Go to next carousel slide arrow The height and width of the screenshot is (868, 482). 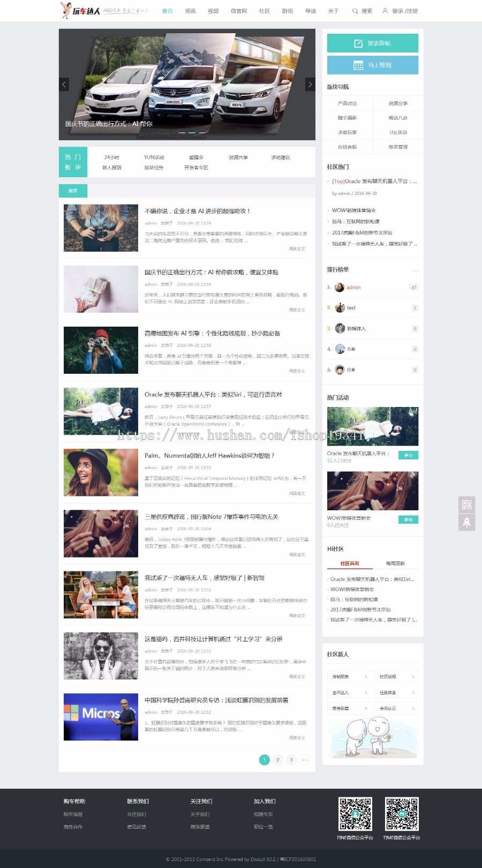point(310,85)
